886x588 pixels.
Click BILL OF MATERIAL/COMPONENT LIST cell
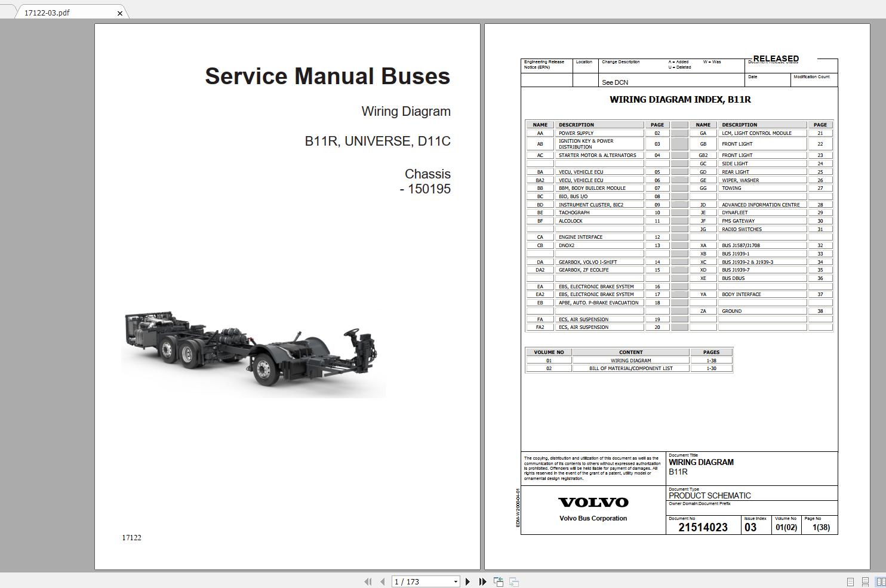[x=630, y=368]
